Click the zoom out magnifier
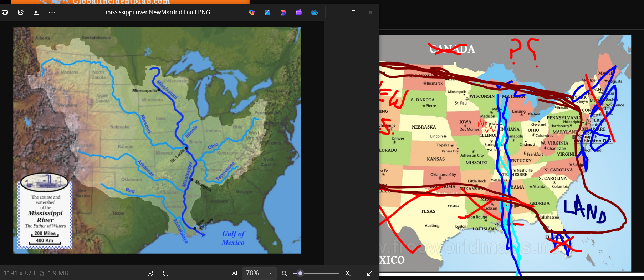This screenshot has width=644, height=280. tap(285, 273)
